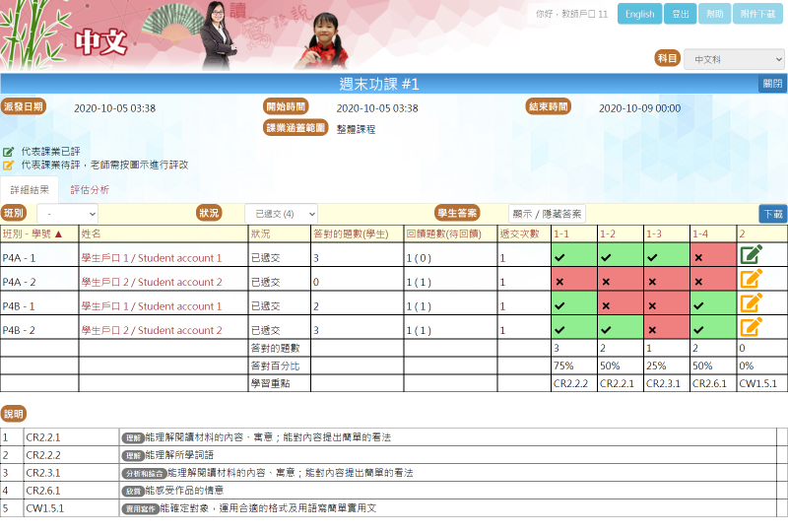The width and height of the screenshot is (788, 532).
Task: Toggle 顯示 / 隱藏答案 student answers
Action: click(546, 214)
